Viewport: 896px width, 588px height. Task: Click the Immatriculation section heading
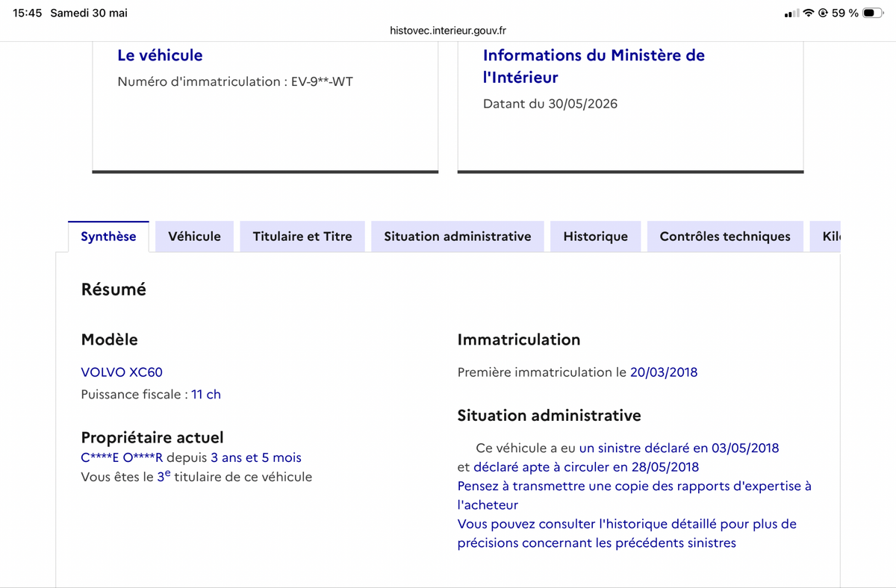pyautogui.click(x=519, y=340)
